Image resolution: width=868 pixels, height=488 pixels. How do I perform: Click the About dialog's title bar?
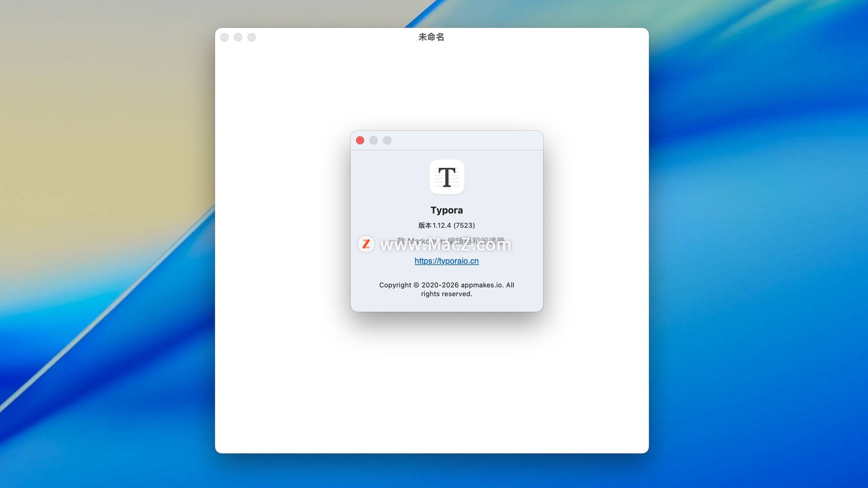click(x=466, y=141)
